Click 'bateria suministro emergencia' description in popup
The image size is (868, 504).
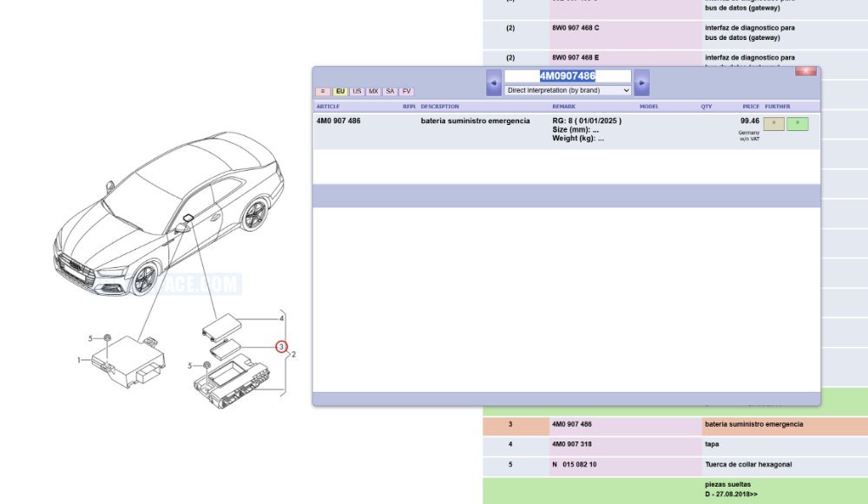click(x=475, y=121)
